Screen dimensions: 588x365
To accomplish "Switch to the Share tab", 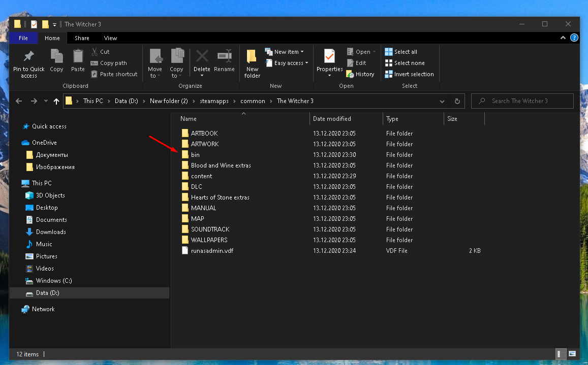I will pyautogui.click(x=82, y=38).
